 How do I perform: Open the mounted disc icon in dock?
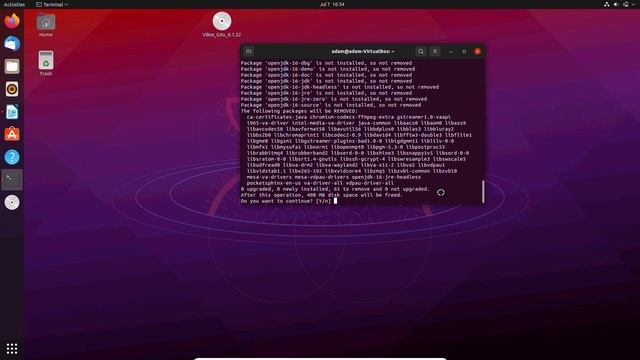12,202
